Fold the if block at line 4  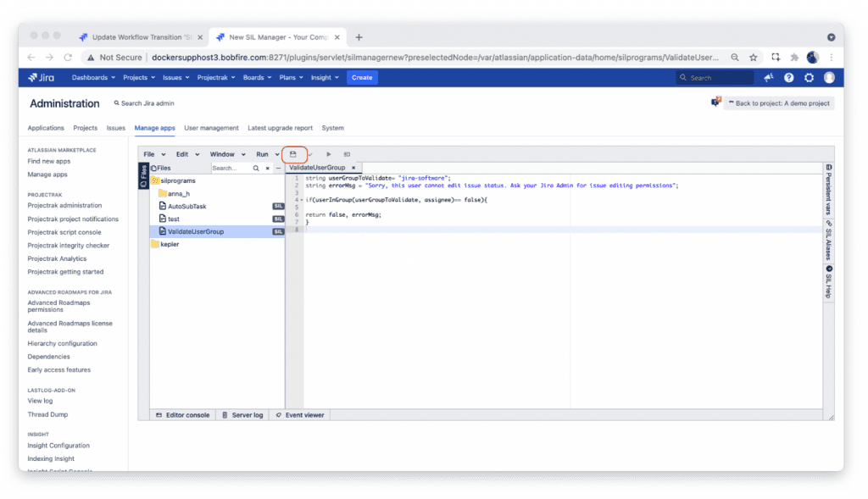coord(301,200)
